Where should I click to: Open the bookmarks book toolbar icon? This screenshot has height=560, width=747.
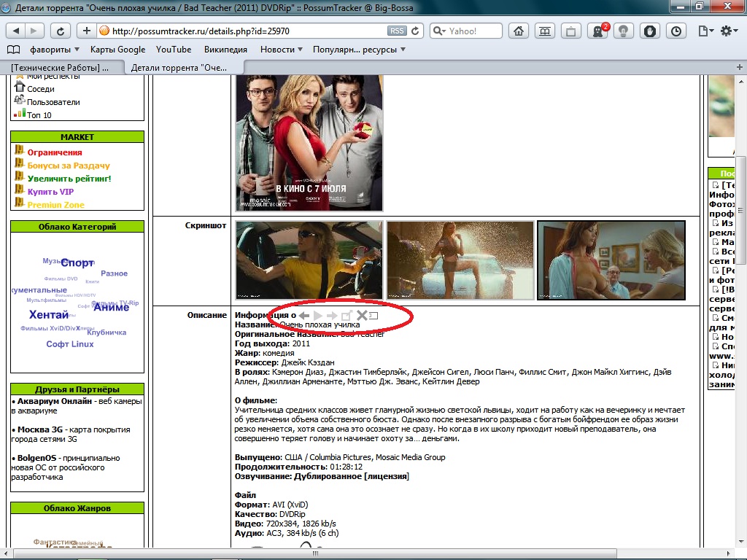[x=544, y=31]
